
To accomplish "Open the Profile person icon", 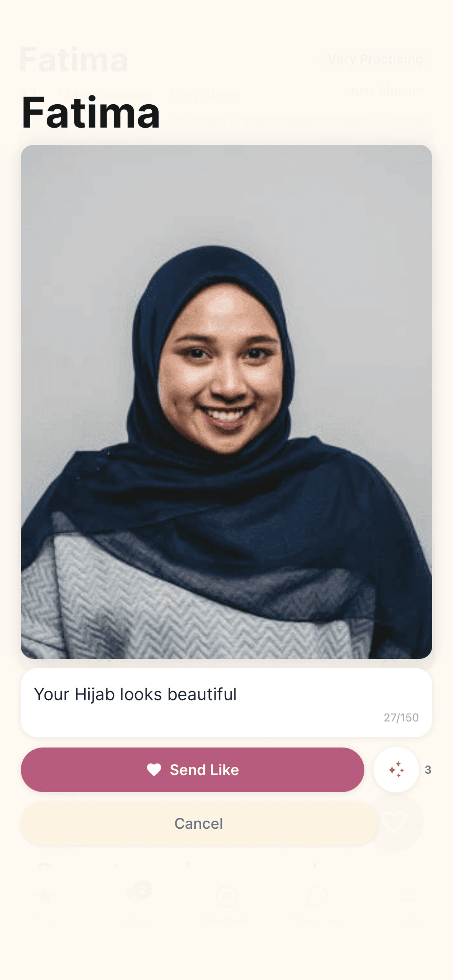I will click(x=408, y=895).
